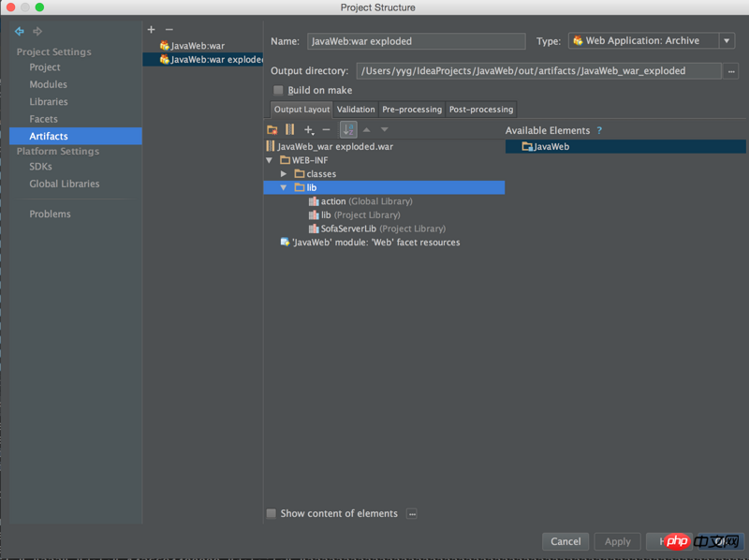Image resolution: width=749 pixels, height=560 pixels.
Task: Select action Global Library entry
Action: (x=361, y=201)
